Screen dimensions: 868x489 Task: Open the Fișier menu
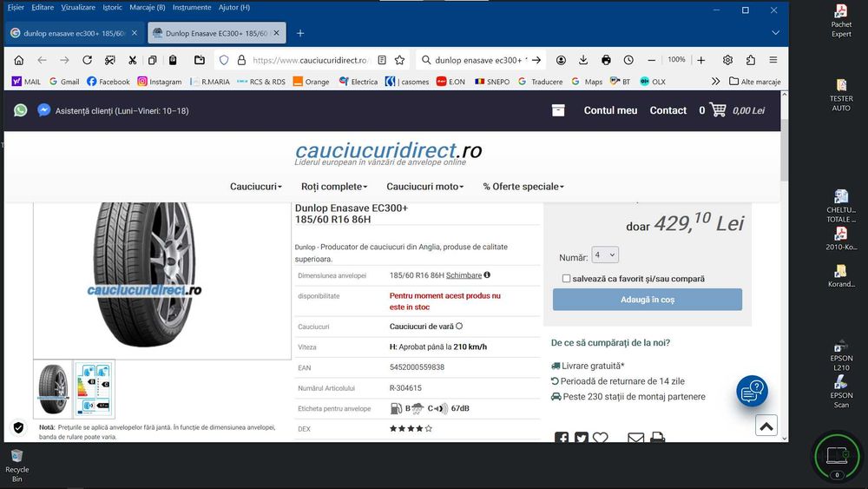[16, 7]
